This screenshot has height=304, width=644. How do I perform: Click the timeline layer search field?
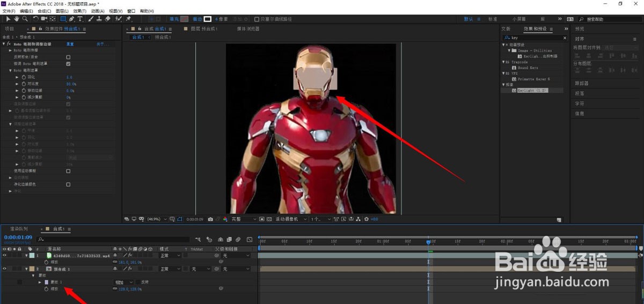click(x=113, y=240)
